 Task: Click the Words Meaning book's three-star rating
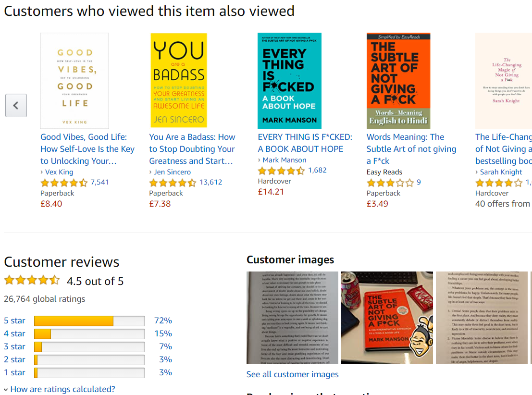coord(390,183)
